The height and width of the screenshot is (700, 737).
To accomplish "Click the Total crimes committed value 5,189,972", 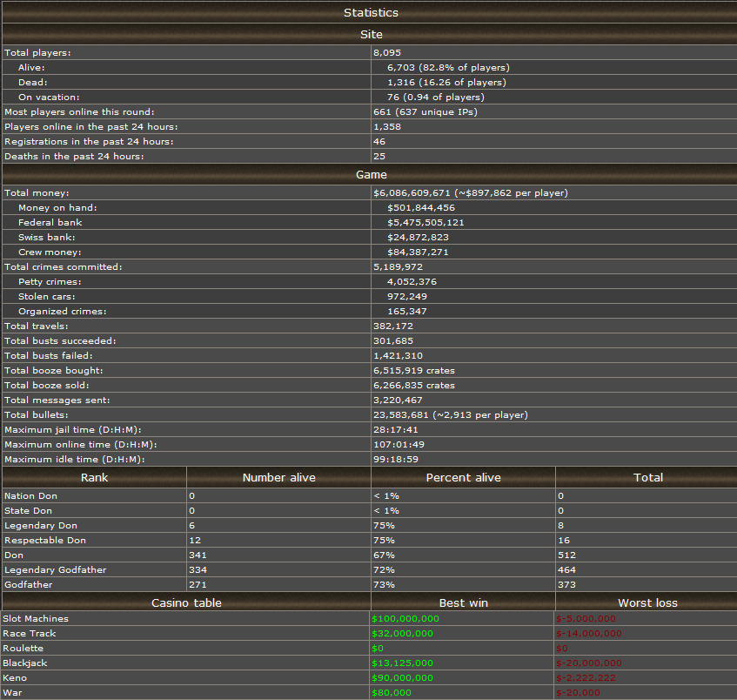I will pos(399,266).
